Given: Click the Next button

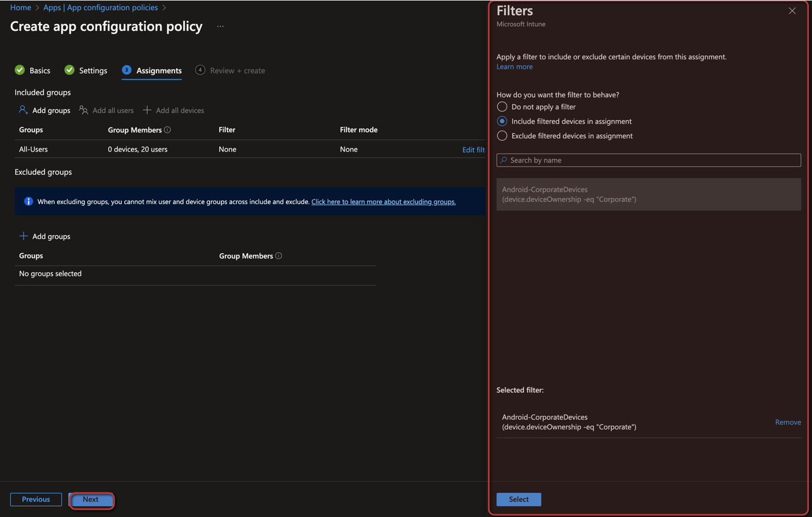Looking at the screenshot, I should pos(91,500).
